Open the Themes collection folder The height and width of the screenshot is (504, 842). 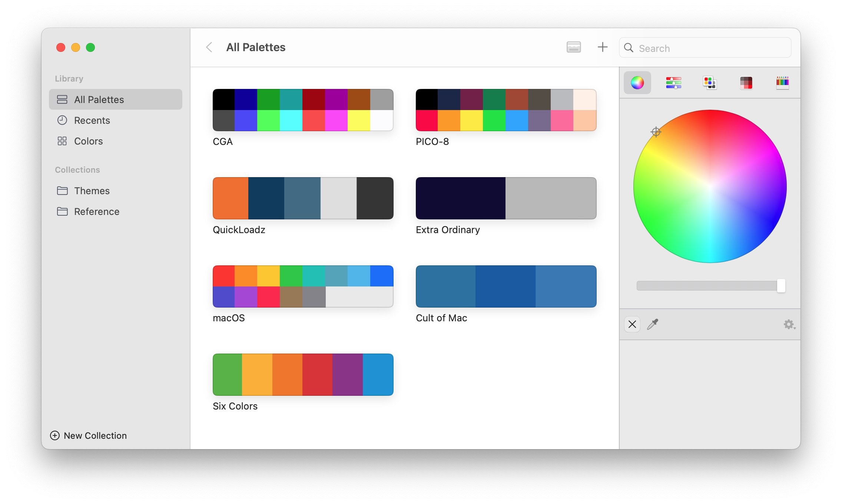92,191
